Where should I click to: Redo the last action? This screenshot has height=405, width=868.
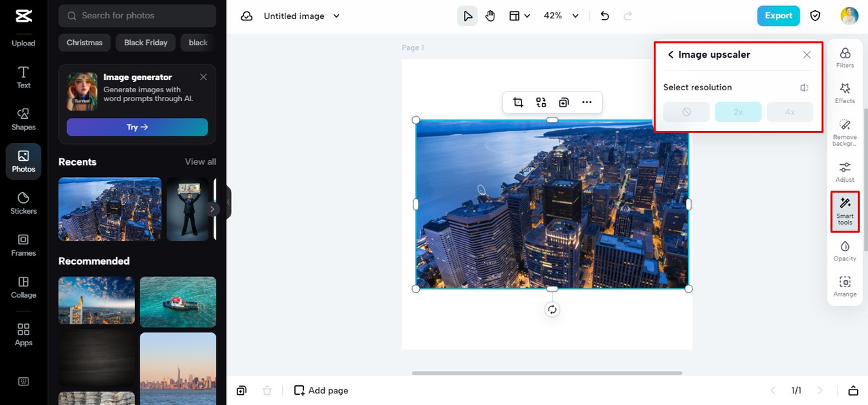tap(628, 16)
